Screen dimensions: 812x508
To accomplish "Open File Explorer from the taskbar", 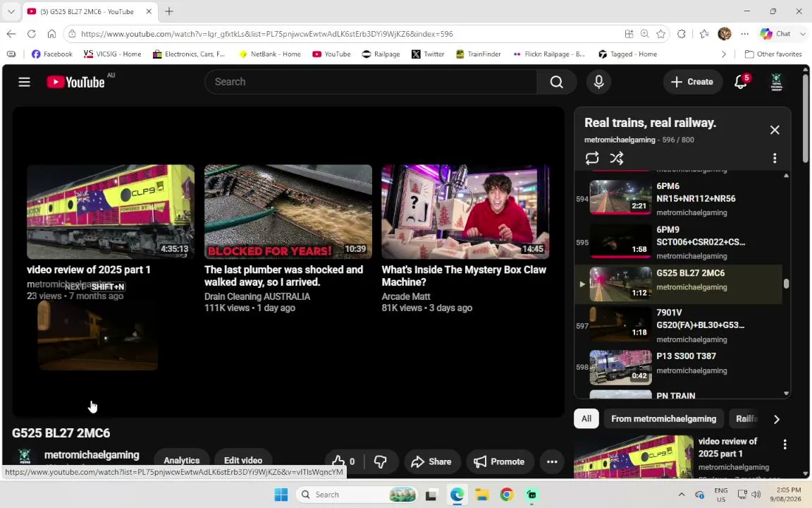I will pos(482,495).
